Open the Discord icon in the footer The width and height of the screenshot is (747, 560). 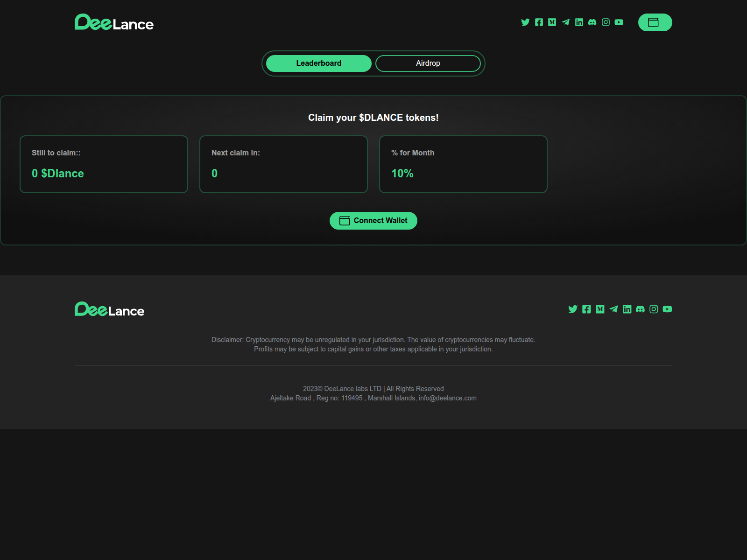coord(640,309)
